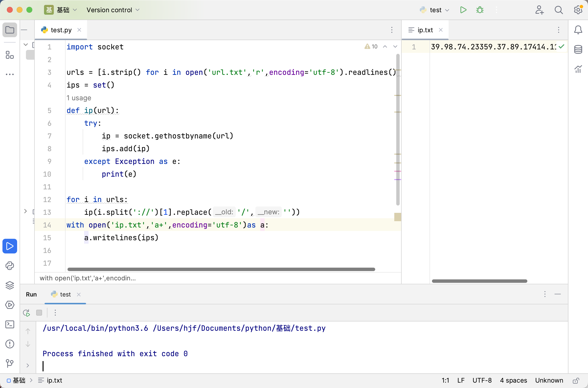
Task: Open the Run tool window from the sidebar
Action: click(x=10, y=246)
